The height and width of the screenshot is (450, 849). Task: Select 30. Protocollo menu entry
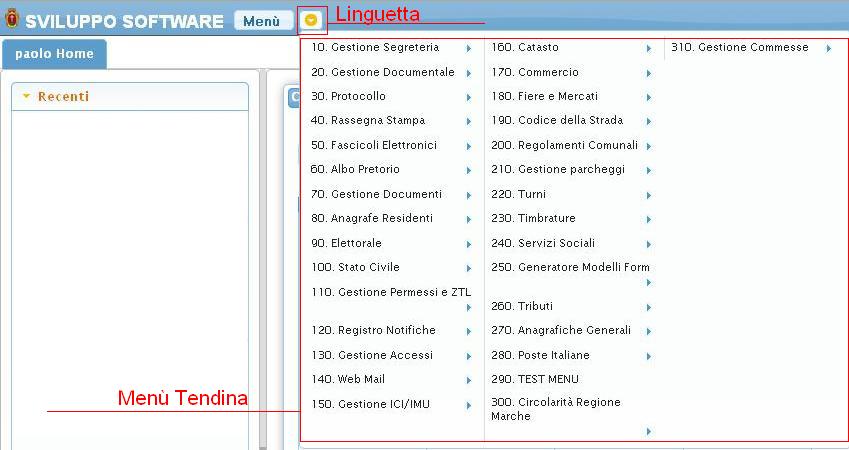point(348,97)
